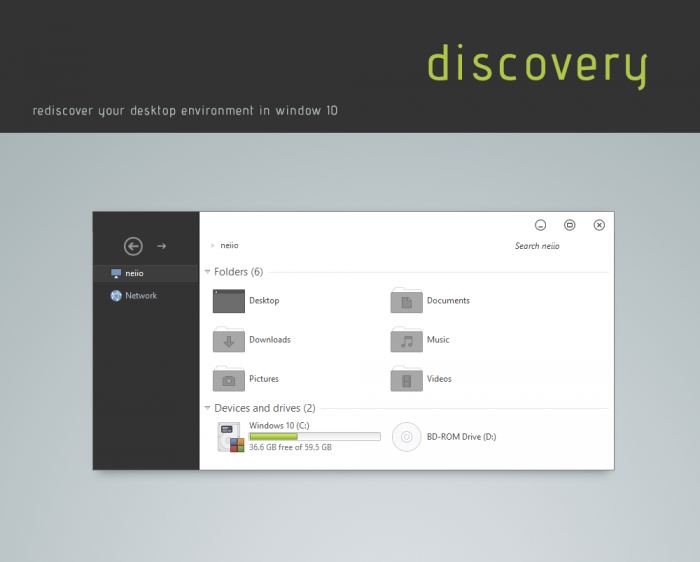Screen dimensions: 700x562
Task: Collapse the Devices and drives (2) group
Action: (x=207, y=408)
